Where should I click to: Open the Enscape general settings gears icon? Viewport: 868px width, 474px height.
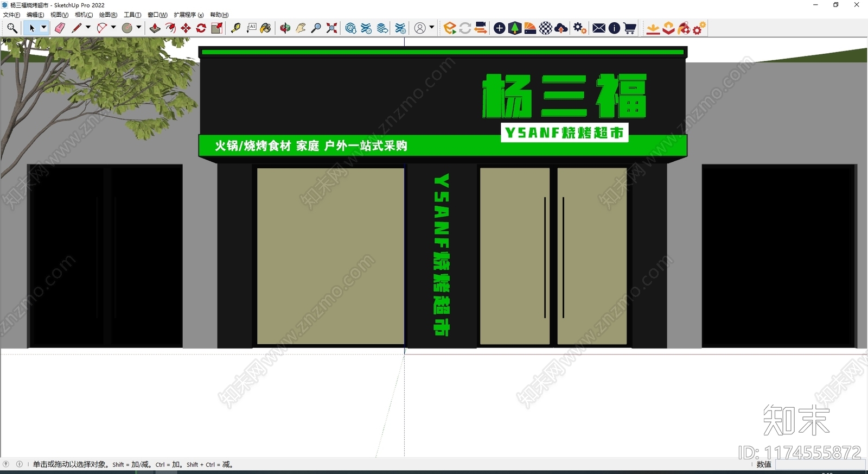point(580,28)
